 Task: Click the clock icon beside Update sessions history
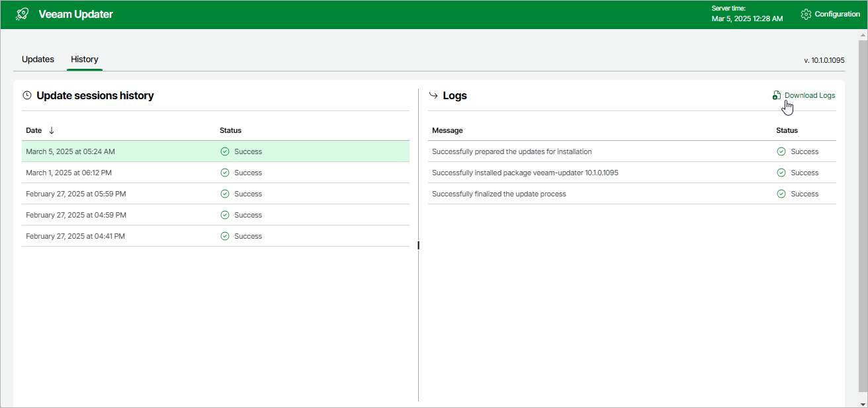27,96
